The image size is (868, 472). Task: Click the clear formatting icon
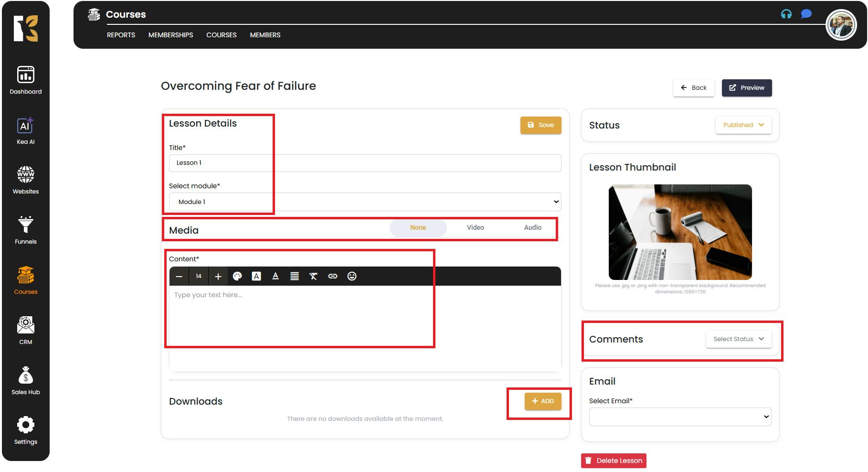point(313,276)
